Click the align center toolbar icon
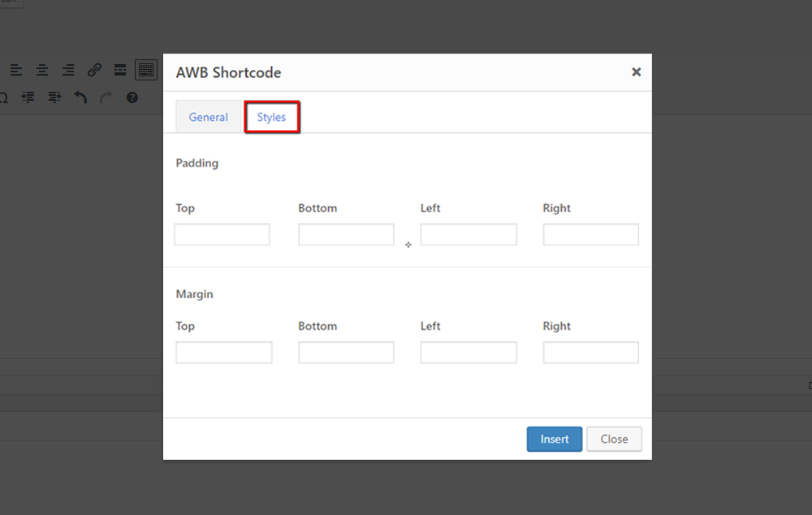This screenshot has height=515, width=812. [x=42, y=70]
